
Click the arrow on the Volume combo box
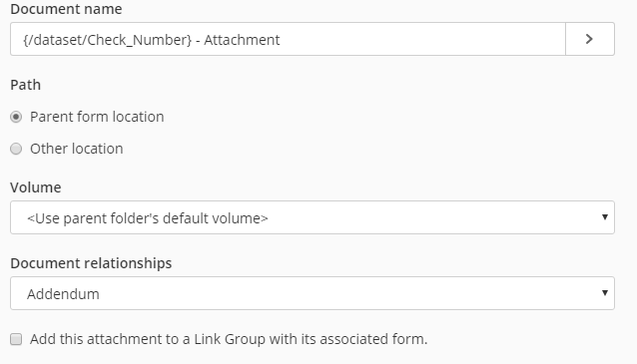[604, 217]
